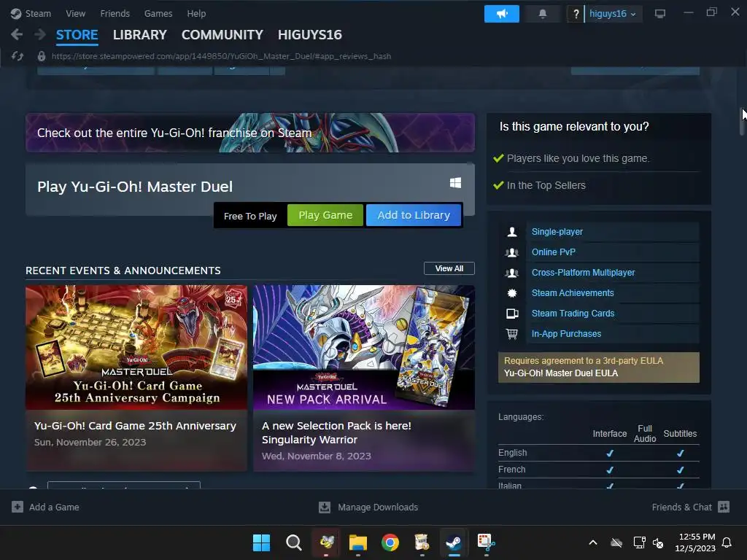Switch to the LIBRARY tab
Screen dimensions: 747x560
pos(139,35)
